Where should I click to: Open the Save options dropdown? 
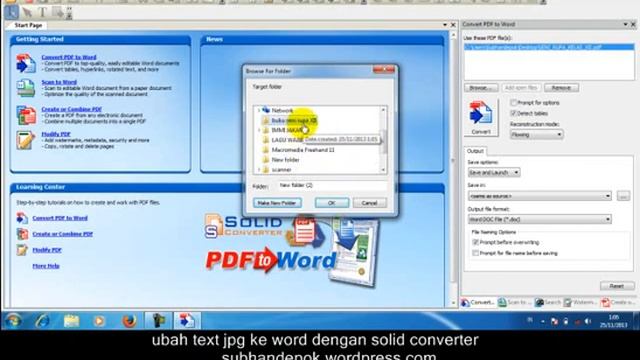click(x=493, y=173)
